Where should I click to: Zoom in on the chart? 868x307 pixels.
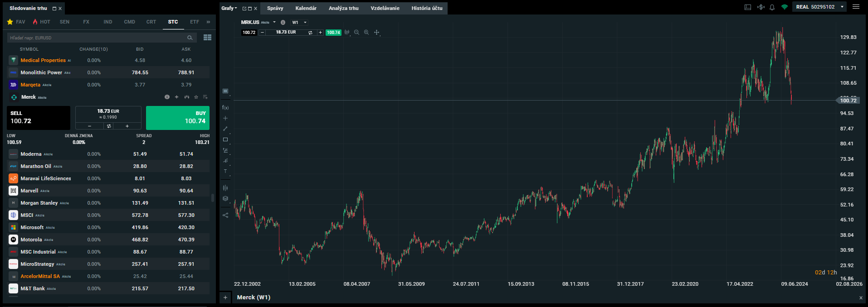[x=366, y=33]
